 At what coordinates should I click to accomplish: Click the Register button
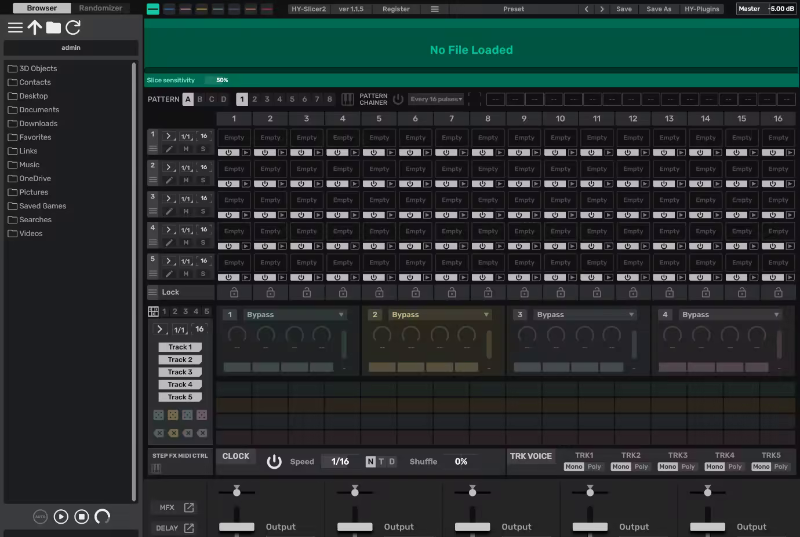point(396,9)
